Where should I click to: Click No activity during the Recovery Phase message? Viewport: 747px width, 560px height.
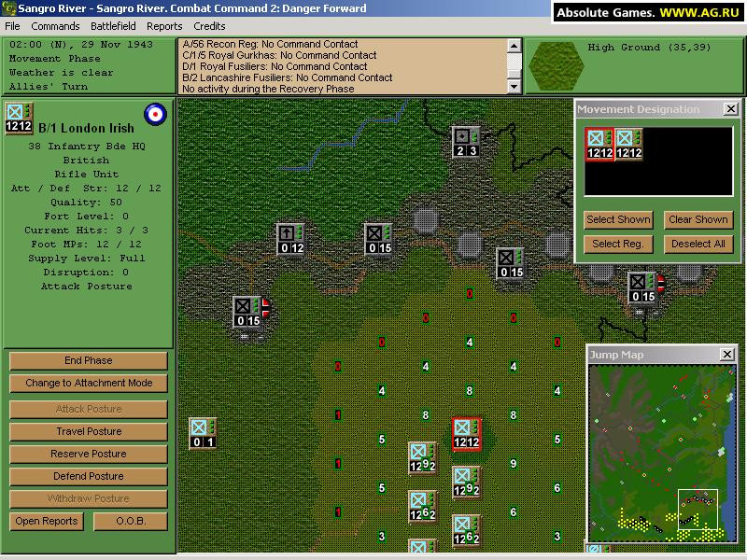(x=268, y=89)
